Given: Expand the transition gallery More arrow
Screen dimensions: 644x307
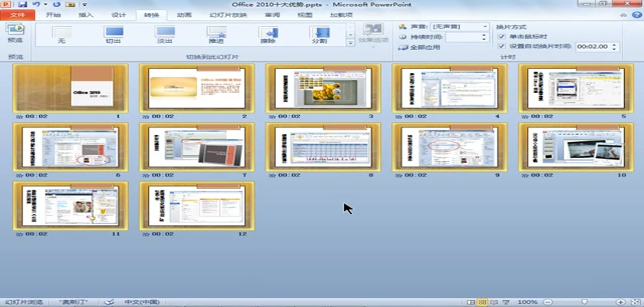Looking at the screenshot, I should 350,42.
